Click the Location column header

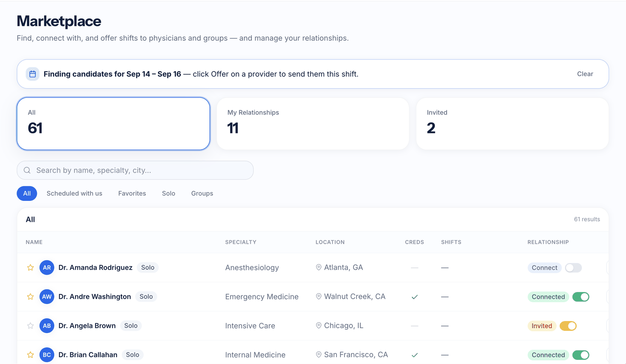pos(330,242)
